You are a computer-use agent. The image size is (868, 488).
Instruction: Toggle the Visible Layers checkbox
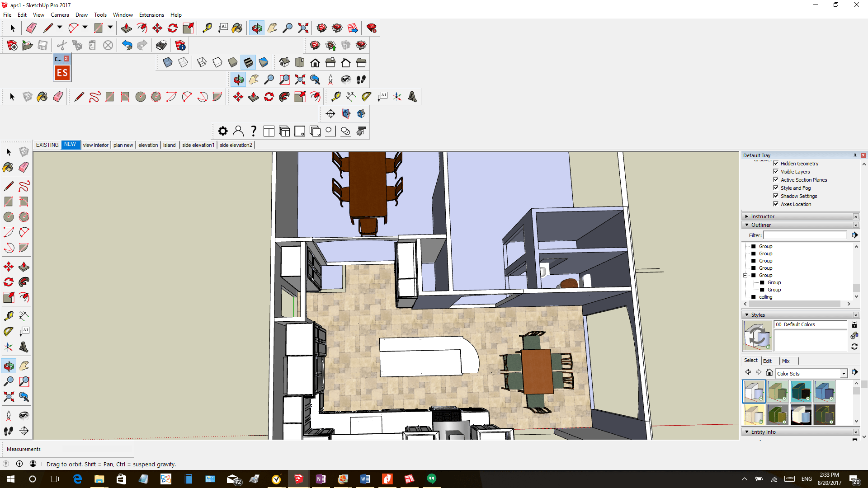tap(776, 172)
